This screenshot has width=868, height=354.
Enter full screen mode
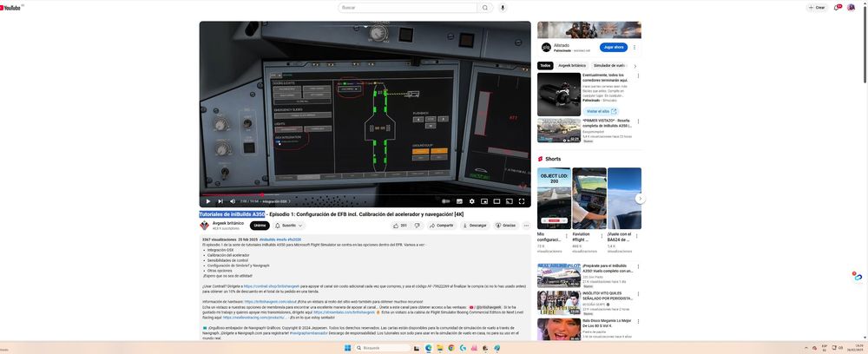pos(522,201)
